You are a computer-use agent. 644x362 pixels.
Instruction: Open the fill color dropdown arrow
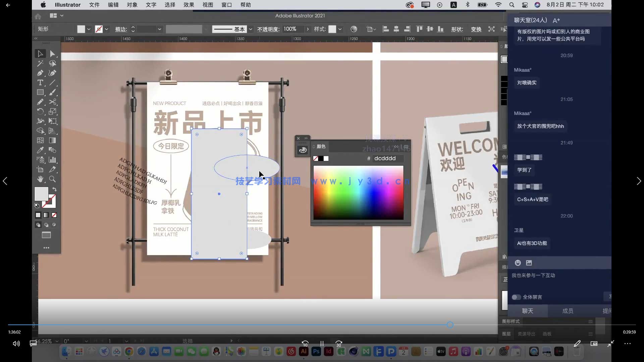(x=89, y=29)
